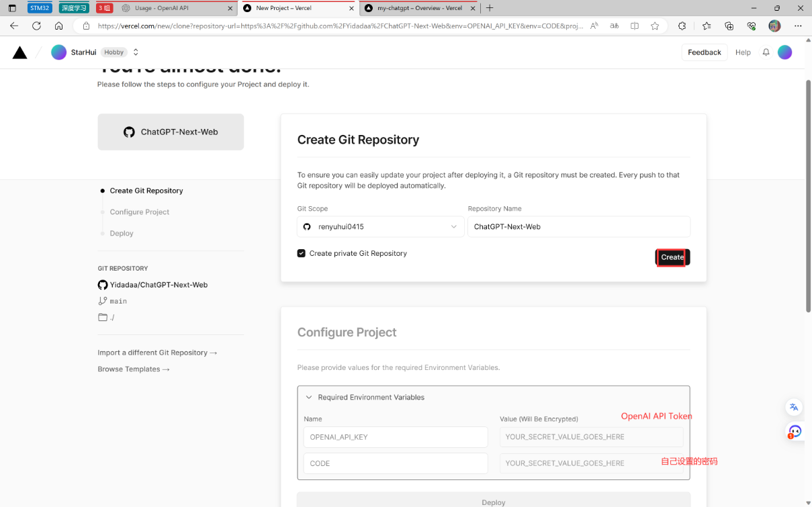Click the page vertical scrollbar thumb
812x507 pixels.
(808, 196)
